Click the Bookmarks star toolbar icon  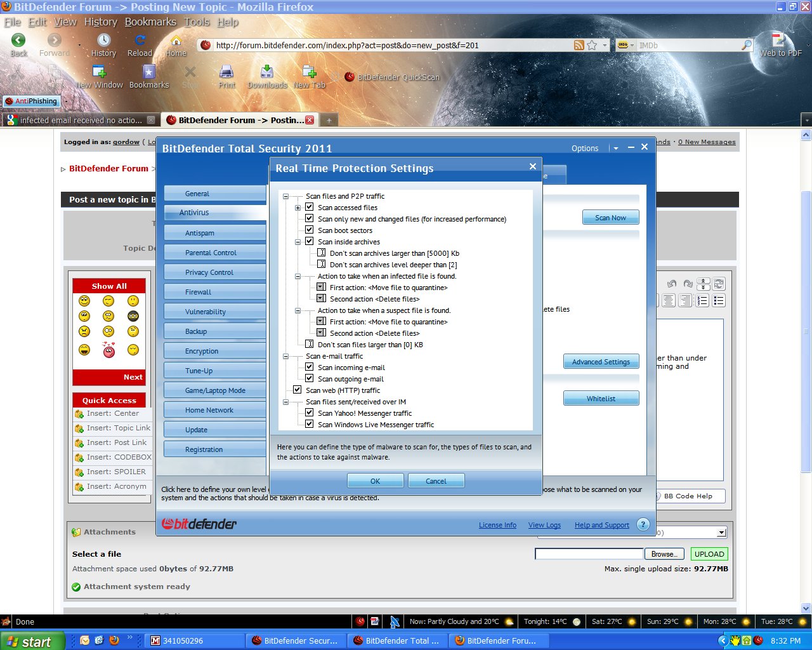point(149,72)
